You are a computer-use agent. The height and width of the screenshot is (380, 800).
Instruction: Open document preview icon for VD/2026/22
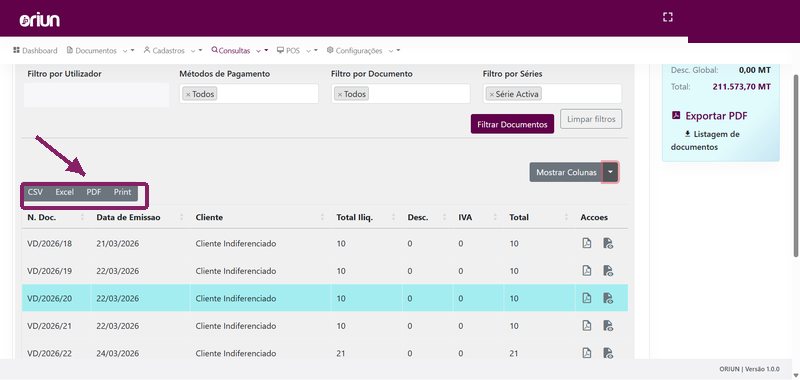point(608,352)
